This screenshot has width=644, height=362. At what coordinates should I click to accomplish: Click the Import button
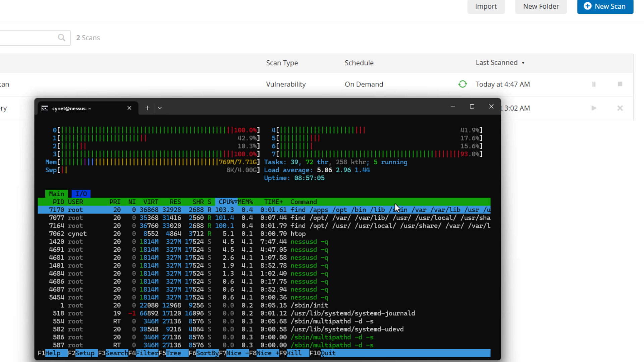click(x=486, y=6)
